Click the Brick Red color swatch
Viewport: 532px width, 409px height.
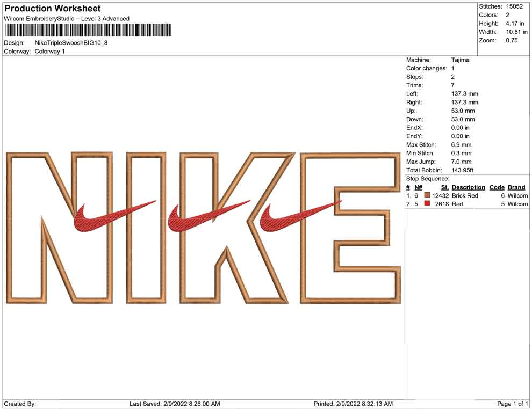(x=427, y=196)
